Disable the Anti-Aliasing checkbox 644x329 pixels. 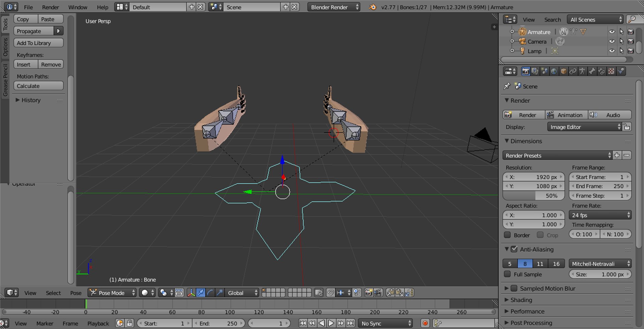click(514, 249)
